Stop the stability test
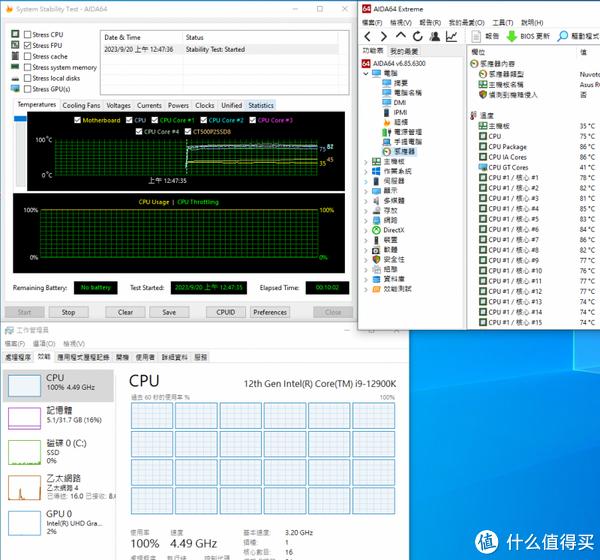Image resolution: width=600 pixels, height=560 pixels. point(68,312)
